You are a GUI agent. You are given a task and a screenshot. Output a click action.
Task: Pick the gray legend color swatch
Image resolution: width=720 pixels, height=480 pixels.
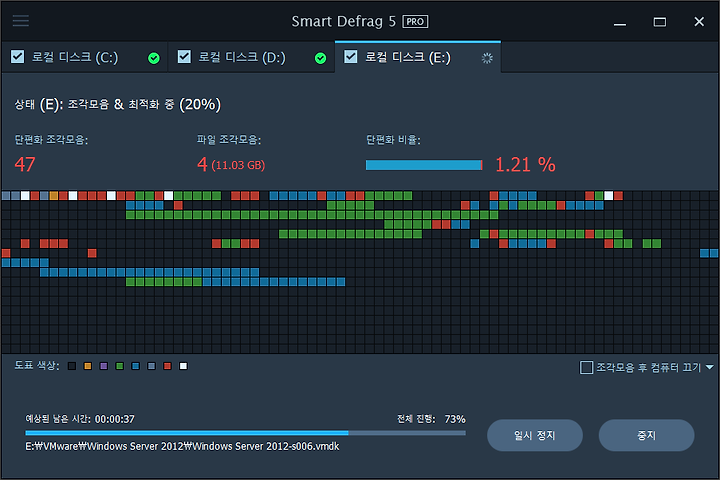(152, 366)
